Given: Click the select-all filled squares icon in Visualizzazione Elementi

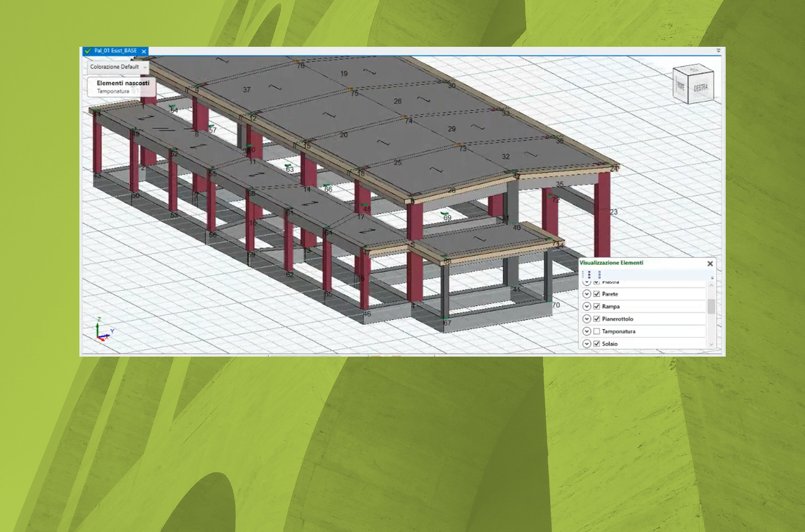Looking at the screenshot, I should click(x=590, y=274).
